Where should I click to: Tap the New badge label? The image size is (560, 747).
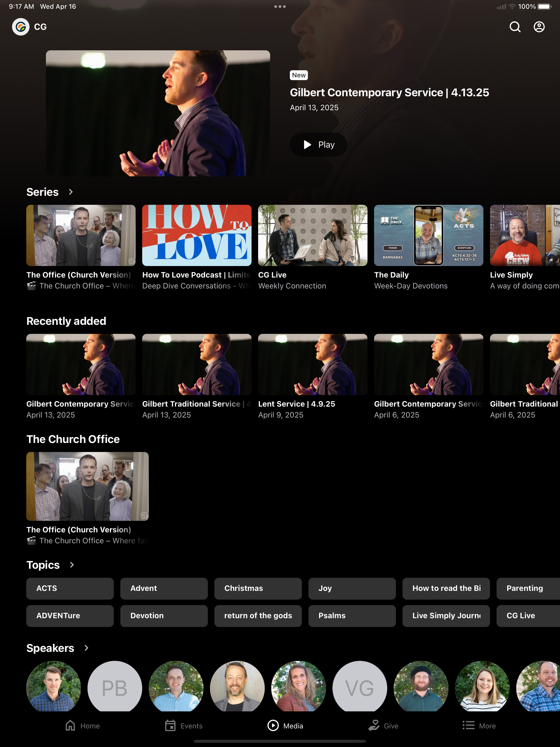[x=299, y=75]
